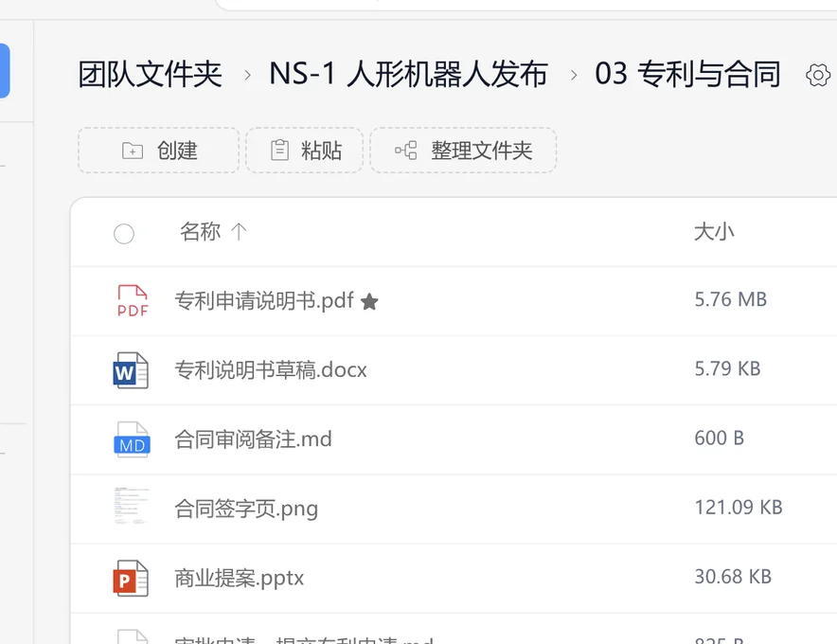This screenshot has height=644, width=837.
Task: Click the PowerPoint icon of 商业提案.pptx
Action: pyautogui.click(x=131, y=579)
